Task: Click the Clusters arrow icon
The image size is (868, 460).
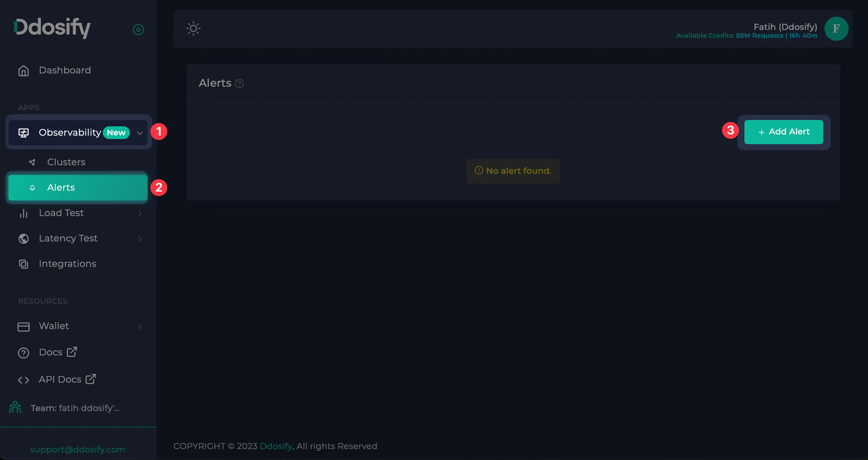Action: [x=32, y=162]
